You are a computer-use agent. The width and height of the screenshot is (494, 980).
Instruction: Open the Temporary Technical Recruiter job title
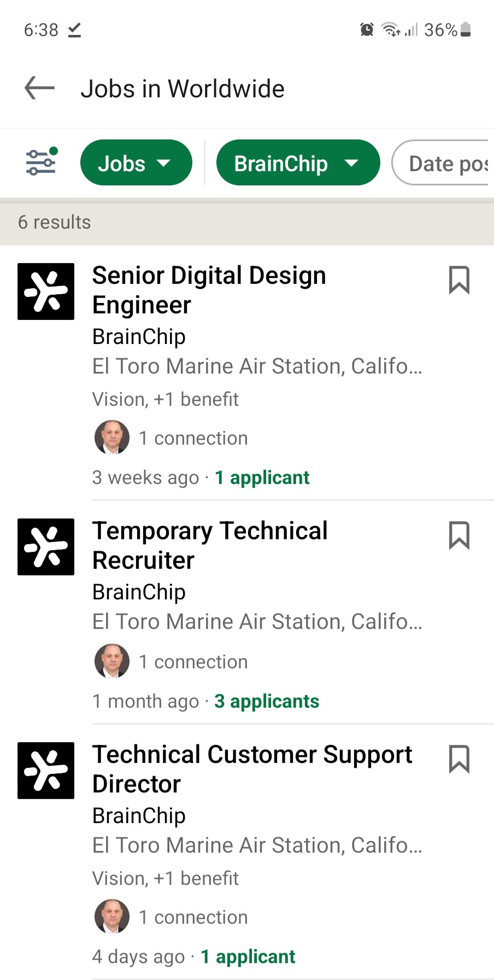click(x=210, y=545)
